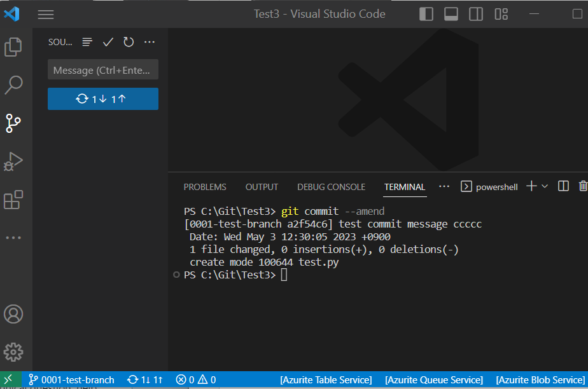Click the 0001-test-branch branch indicator
The image size is (588, 389).
[x=71, y=379]
